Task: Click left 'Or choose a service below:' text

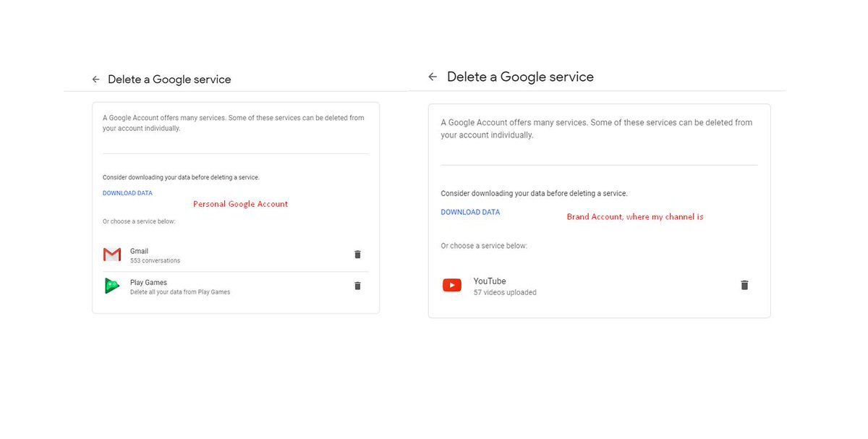Action: [139, 221]
